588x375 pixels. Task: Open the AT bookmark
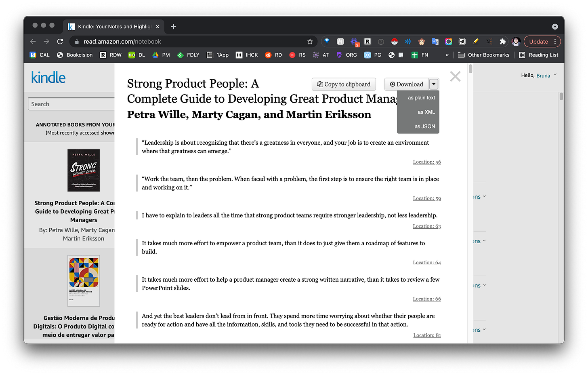click(x=321, y=55)
